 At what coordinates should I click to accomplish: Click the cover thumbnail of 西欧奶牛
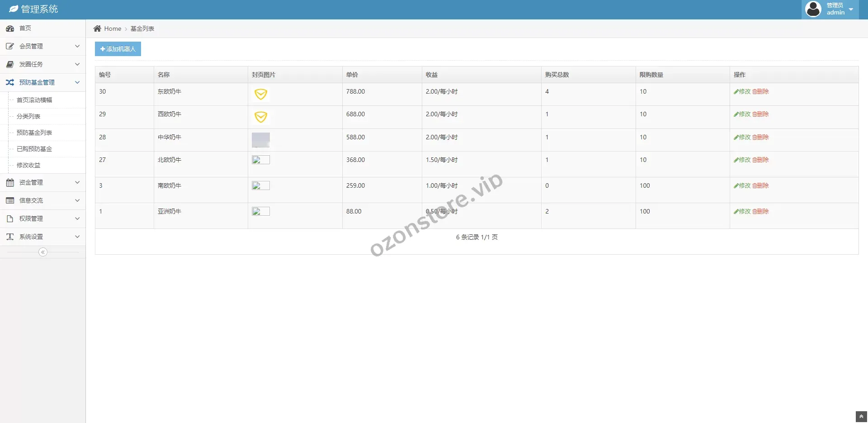tap(261, 117)
